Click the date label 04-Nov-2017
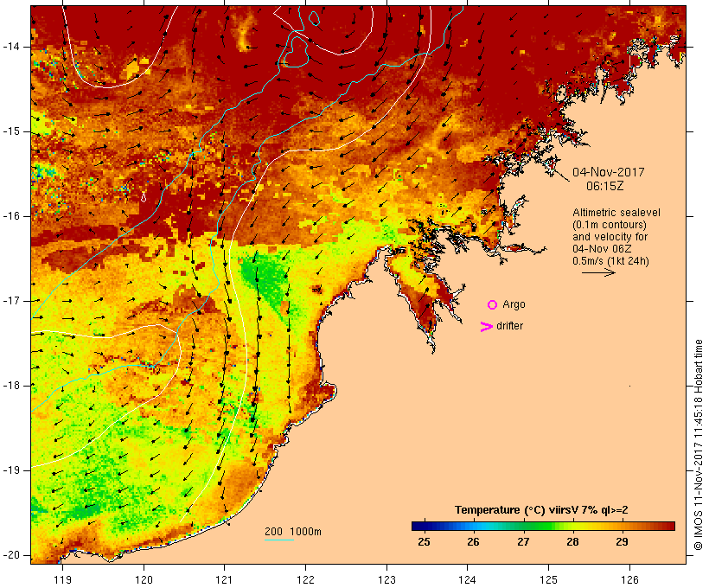This screenshot has width=709, height=588. pyautogui.click(x=608, y=172)
